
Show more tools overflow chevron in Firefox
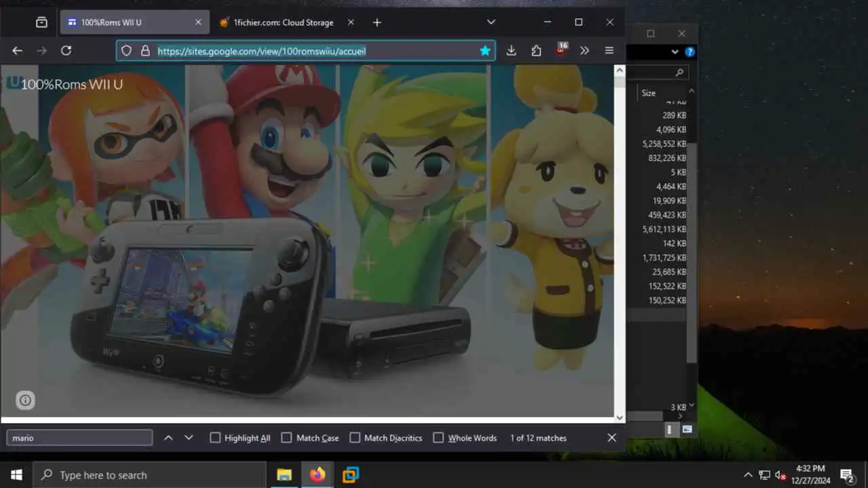[585, 51]
